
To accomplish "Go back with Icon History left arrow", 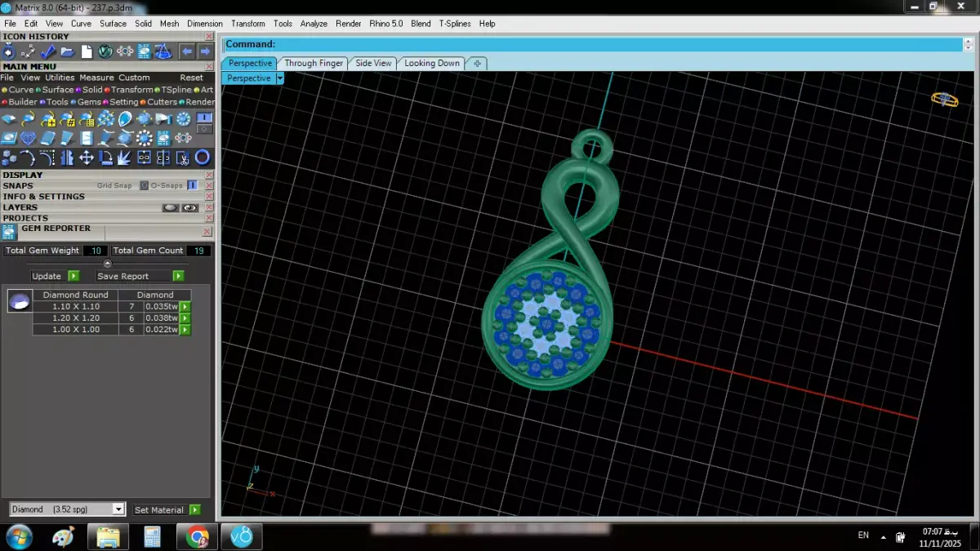I will (187, 51).
